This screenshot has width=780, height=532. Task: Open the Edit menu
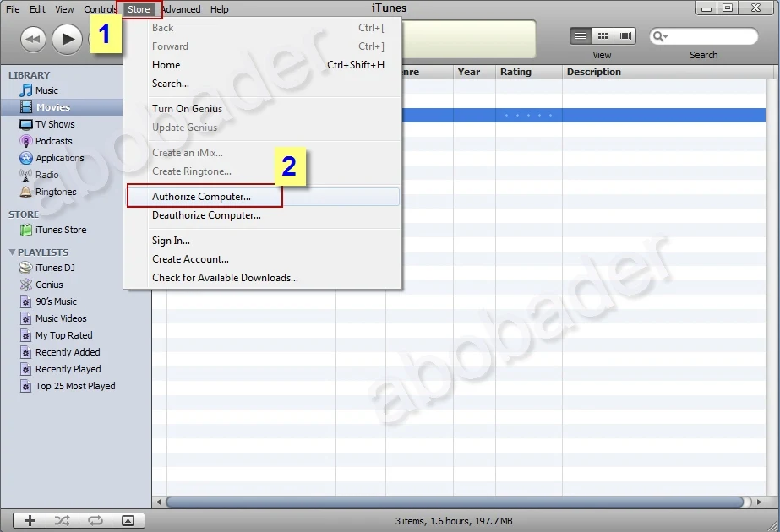click(x=37, y=9)
